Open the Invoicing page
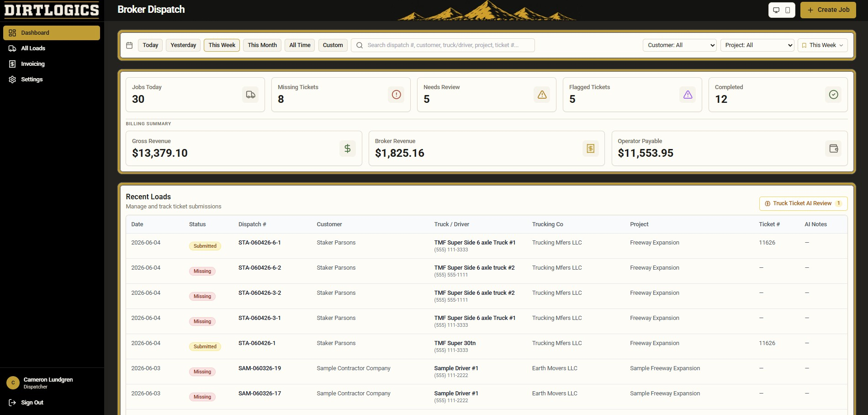 pos(52,64)
